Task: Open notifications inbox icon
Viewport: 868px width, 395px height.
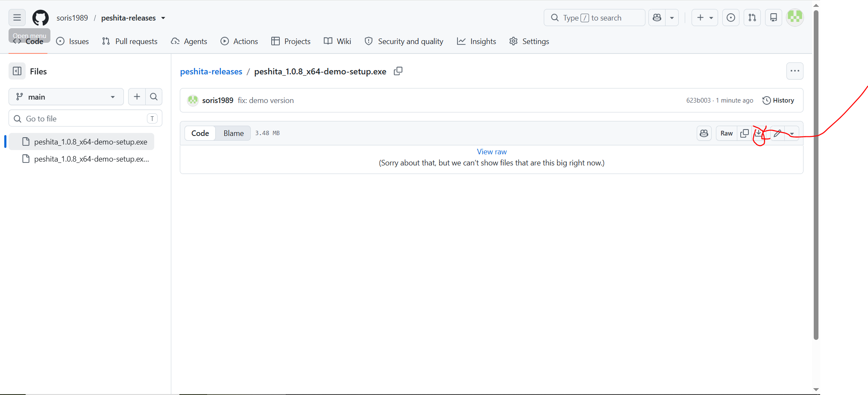Action: 773,18
